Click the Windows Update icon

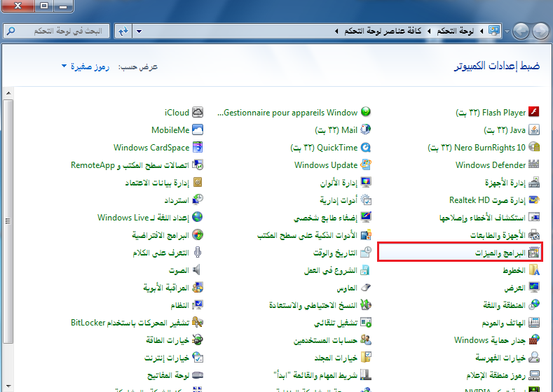coord(365,165)
